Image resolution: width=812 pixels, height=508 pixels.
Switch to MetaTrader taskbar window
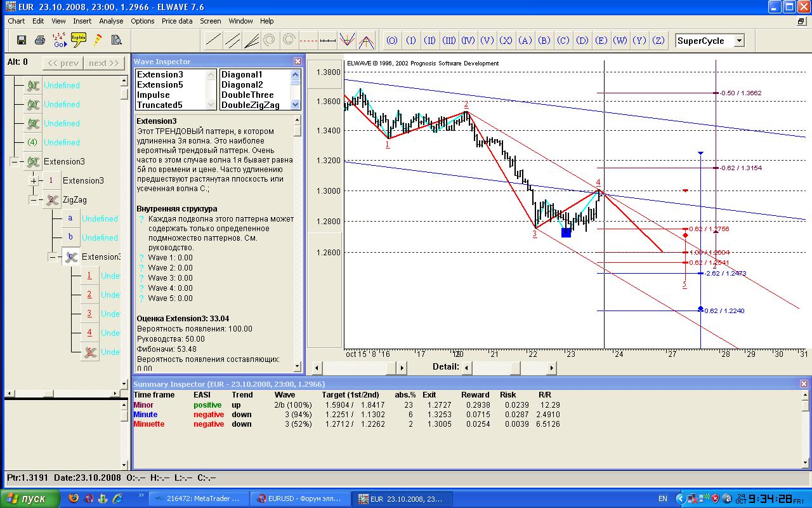point(198,498)
